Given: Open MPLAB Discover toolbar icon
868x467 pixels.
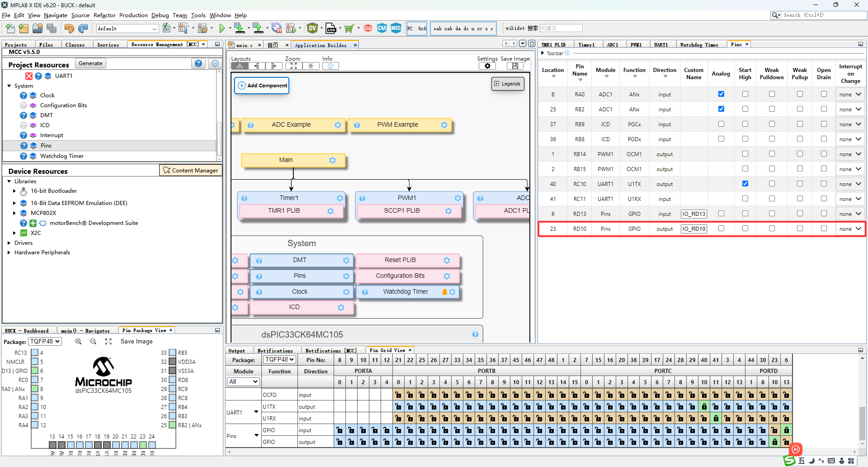Looking at the screenshot, I should click(x=368, y=28).
